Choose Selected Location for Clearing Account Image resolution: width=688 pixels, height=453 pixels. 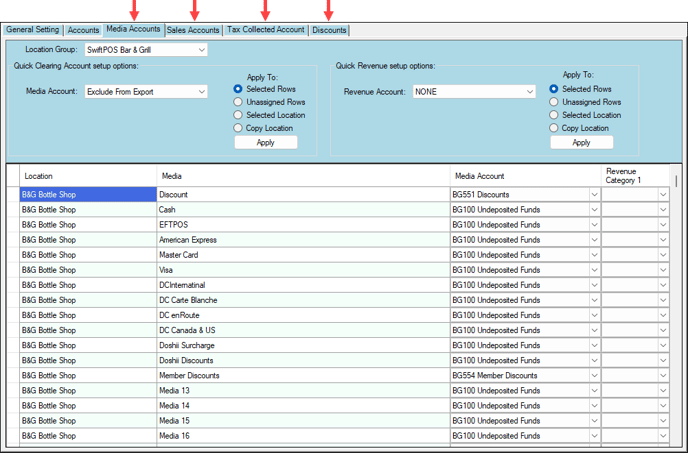(238, 115)
